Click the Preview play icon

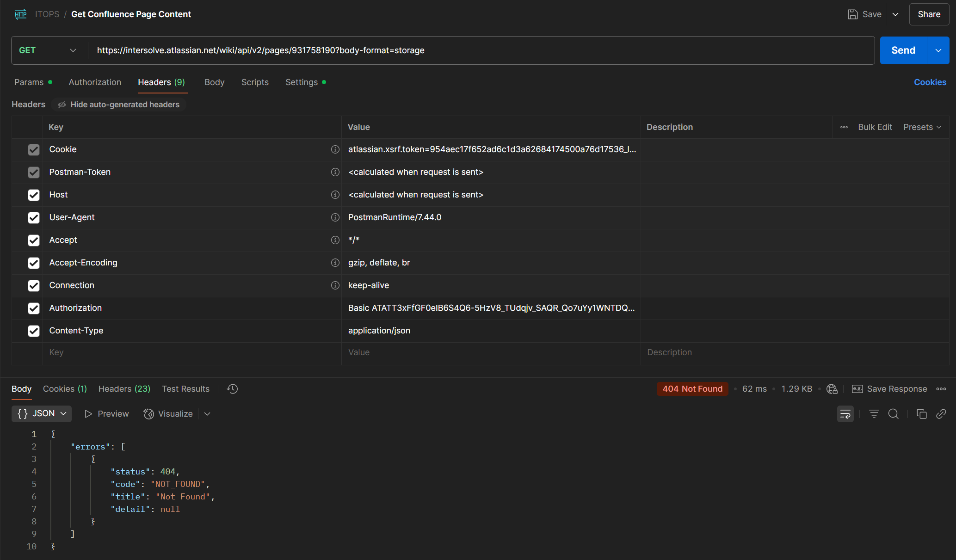click(88, 414)
